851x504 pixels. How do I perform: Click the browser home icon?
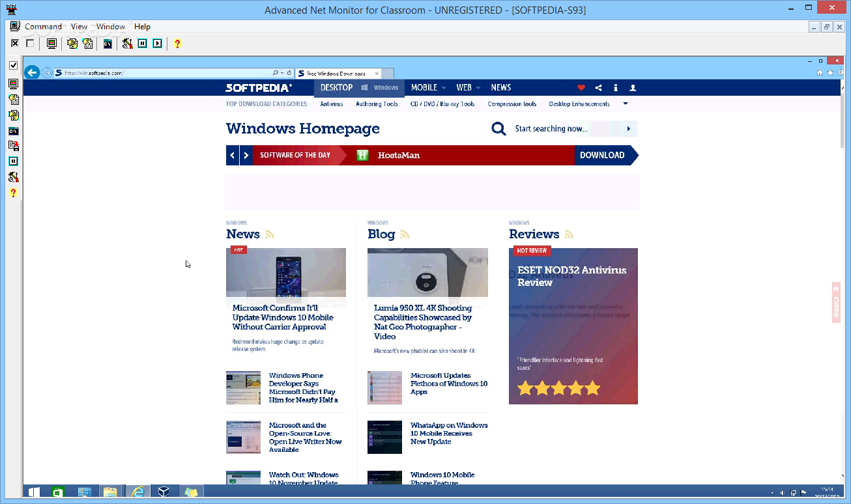[x=820, y=72]
